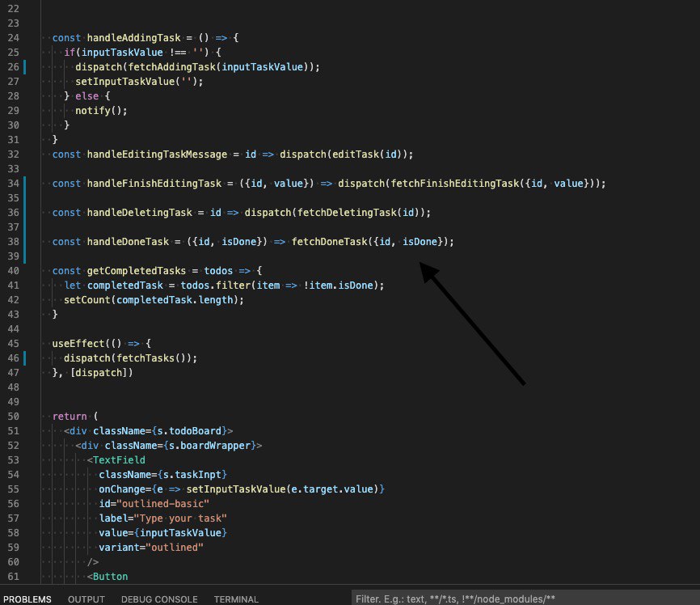Click the blue change marker beside line 26
The width and height of the screenshot is (700, 605).
(24, 67)
